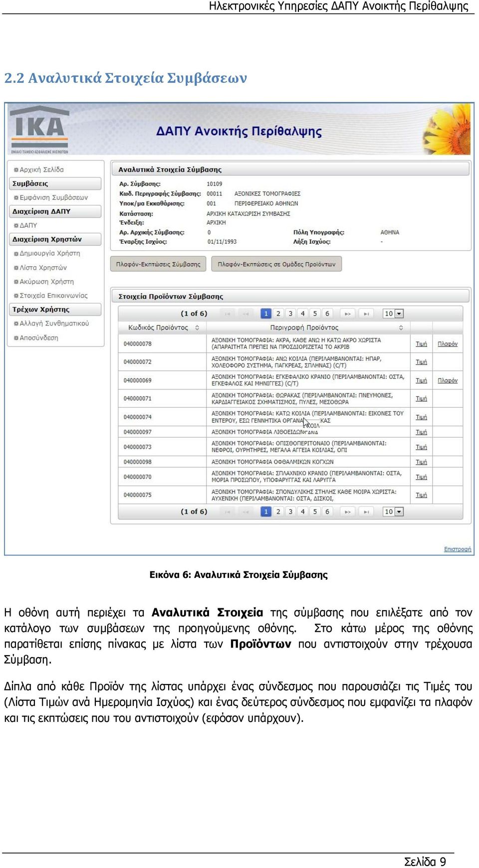Viewport: 479px width, 868px height.
Task: Click the gear icon beside Αποσύνδεση
Action: [16, 338]
